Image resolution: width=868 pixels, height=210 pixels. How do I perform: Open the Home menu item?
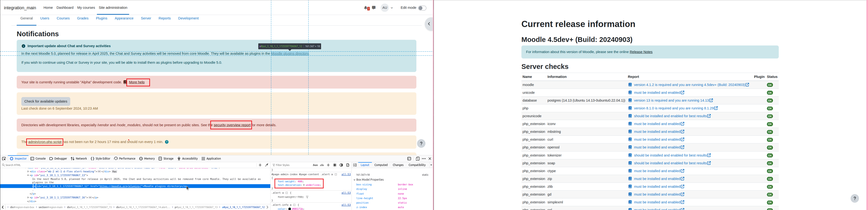[x=48, y=8]
